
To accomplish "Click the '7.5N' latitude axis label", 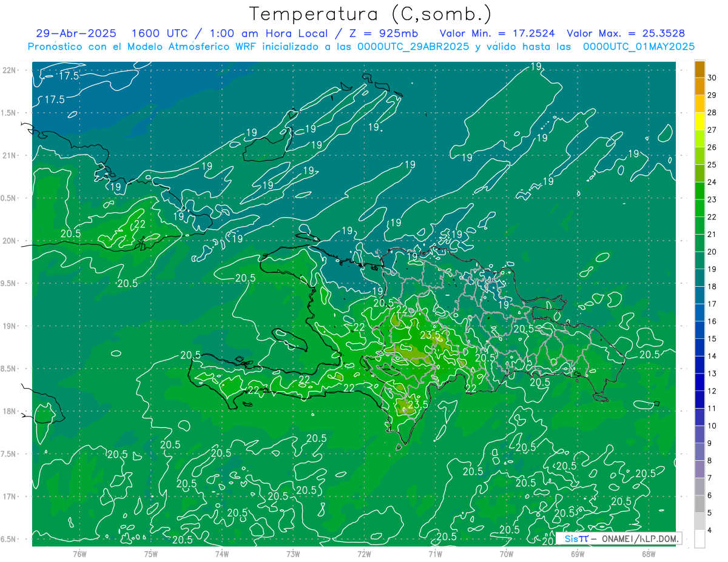I will coord(9,454).
